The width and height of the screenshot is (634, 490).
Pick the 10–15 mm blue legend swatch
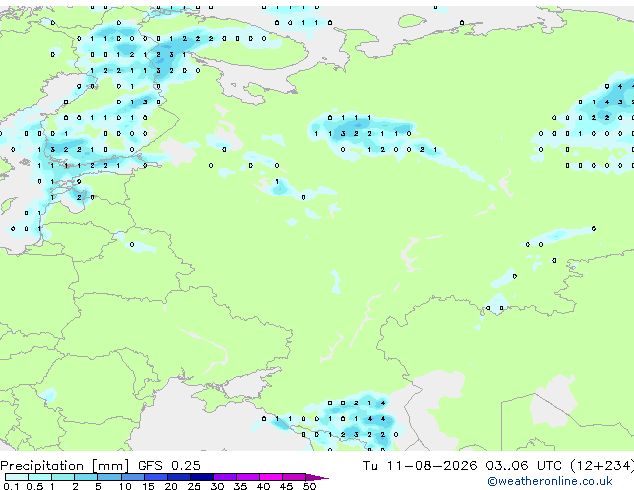point(133,477)
